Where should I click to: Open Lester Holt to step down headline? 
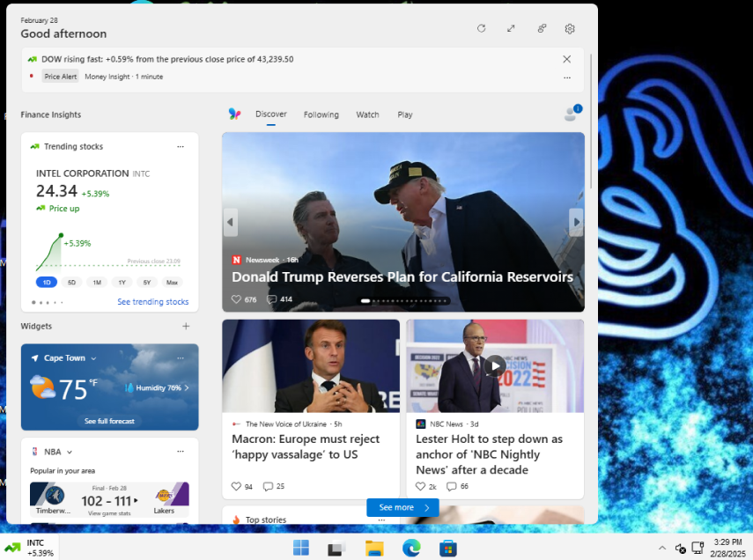[489, 454]
